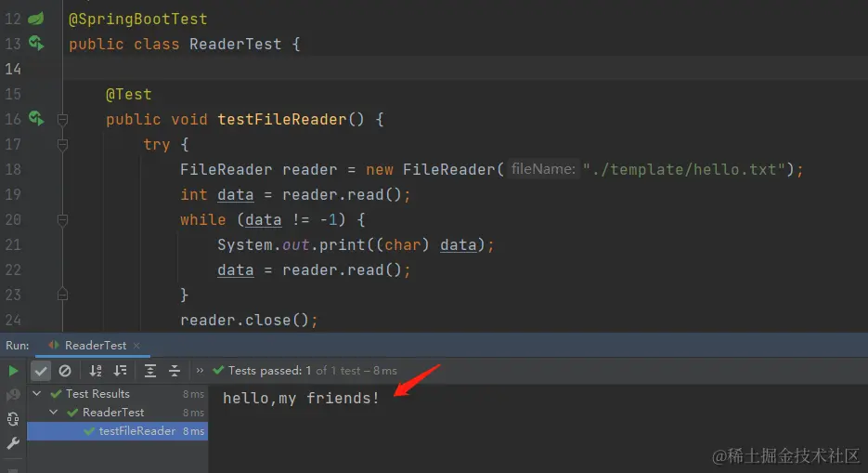The height and width of the screenshot is (473, 868).
Task: Collapse the Test Results tree node
Action: tap(36, 394)
